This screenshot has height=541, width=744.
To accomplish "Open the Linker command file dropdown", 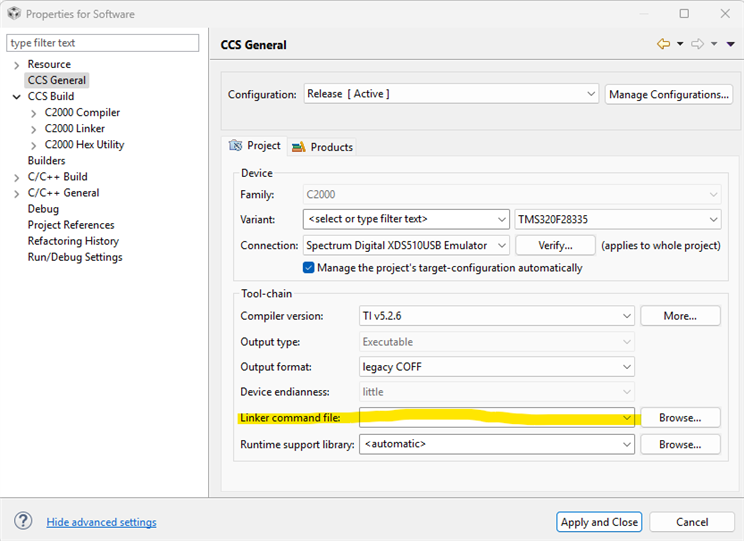I will coord(626,418).
